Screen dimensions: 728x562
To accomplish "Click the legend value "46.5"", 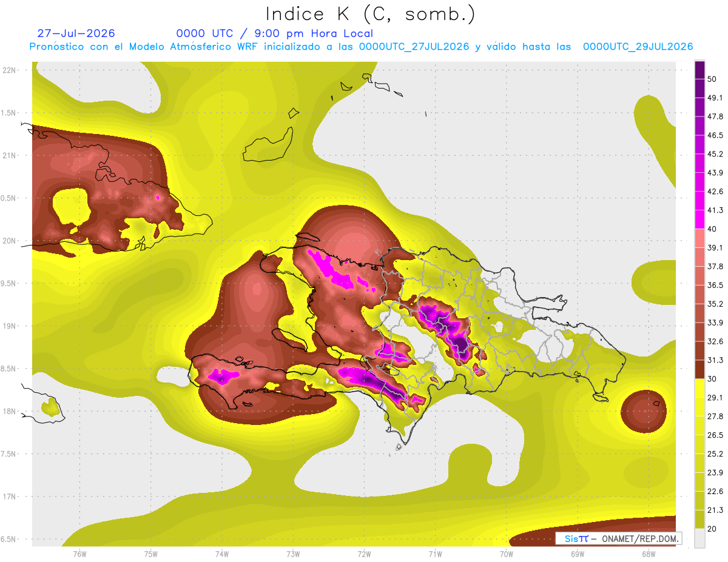I will [x=715, y=135].
